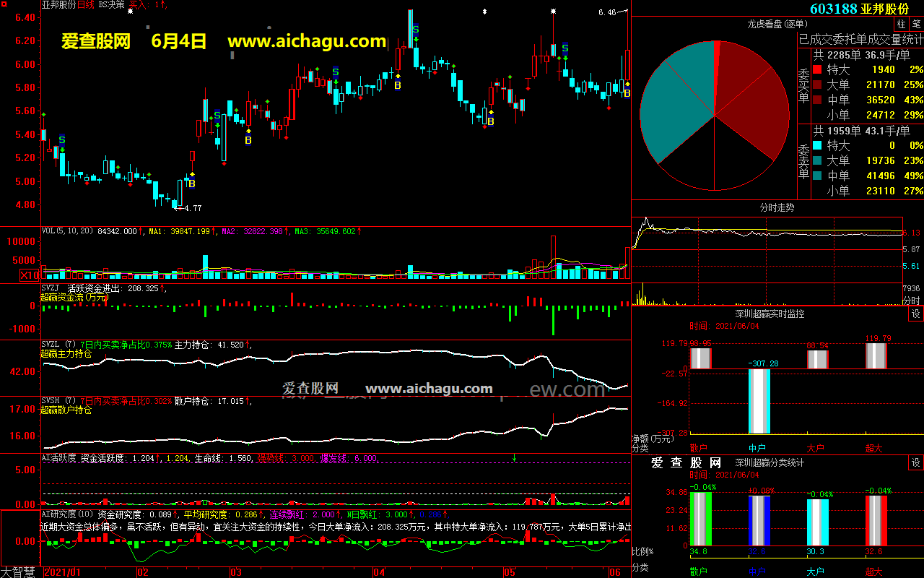Jump to the 06 month marker
Image resolution: width=924 pixels, height=578 pixels.
(x=616, y=572)
